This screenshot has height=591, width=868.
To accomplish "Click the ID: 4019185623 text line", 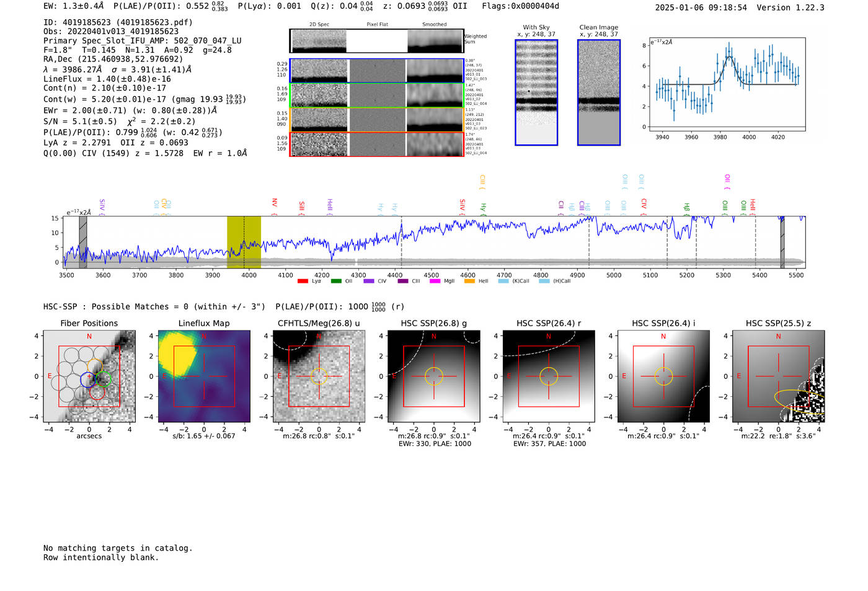I will tap(118, 22).
